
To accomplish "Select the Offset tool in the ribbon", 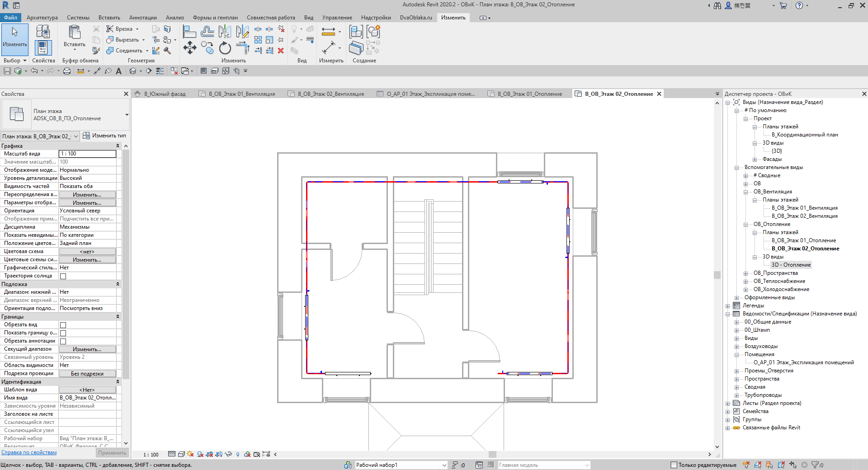I will (x=208, y=31).
